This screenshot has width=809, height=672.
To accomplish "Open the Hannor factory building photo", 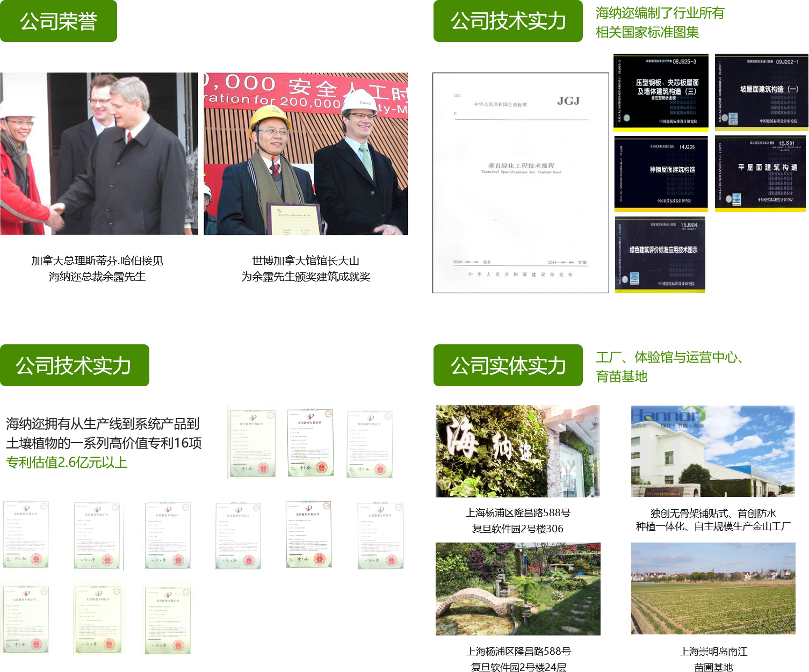I will [x=713, y=451].
